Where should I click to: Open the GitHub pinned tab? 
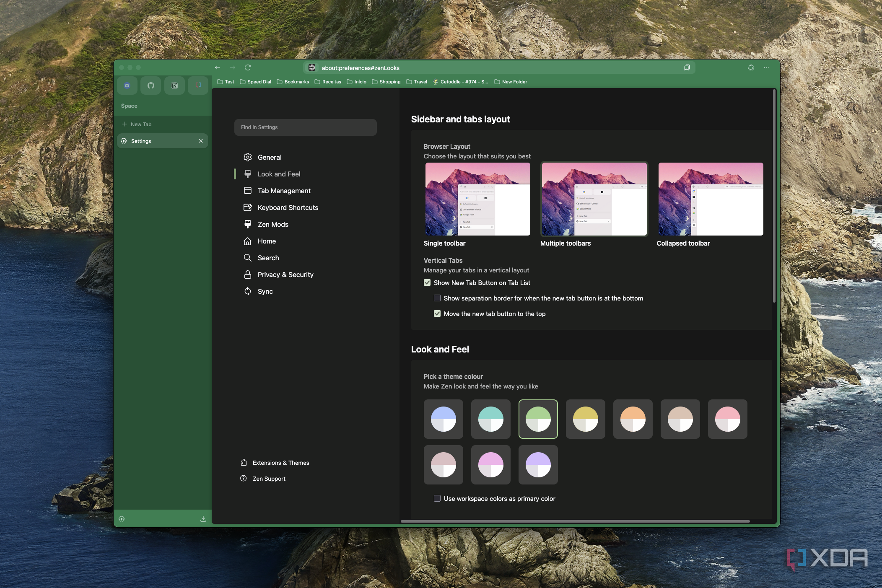tap(151, 85)
